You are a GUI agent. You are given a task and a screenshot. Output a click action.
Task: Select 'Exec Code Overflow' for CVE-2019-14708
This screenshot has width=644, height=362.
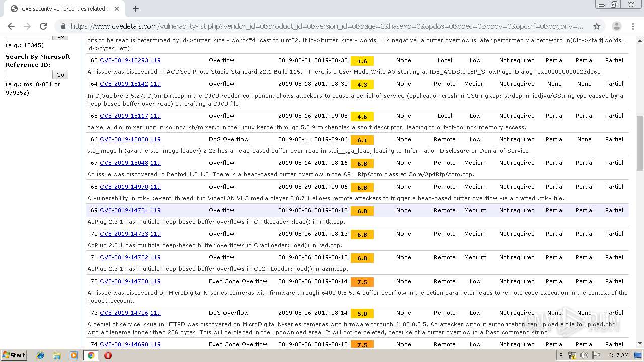pyautogui.click(x=238, y=281)
